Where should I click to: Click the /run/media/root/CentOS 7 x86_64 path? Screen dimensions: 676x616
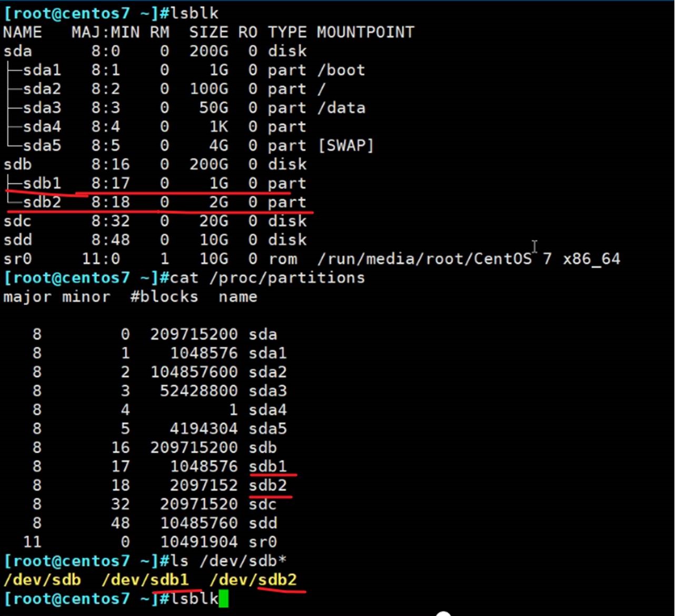(469, 259)
